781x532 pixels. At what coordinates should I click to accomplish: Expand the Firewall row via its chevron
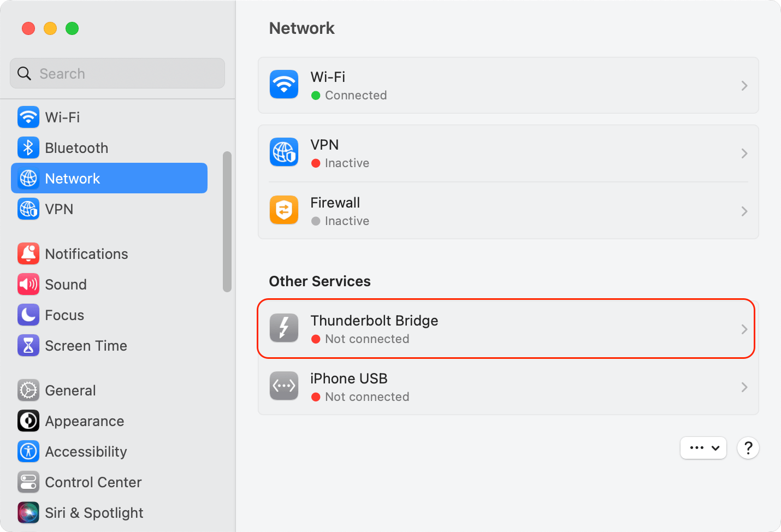(x=744, y=211)
